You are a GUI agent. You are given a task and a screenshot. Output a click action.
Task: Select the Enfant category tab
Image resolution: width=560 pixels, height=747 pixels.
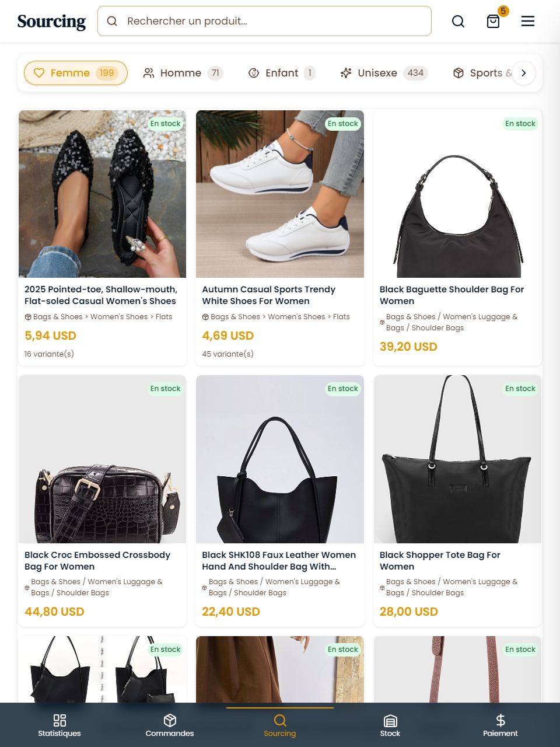pos(282,73)
